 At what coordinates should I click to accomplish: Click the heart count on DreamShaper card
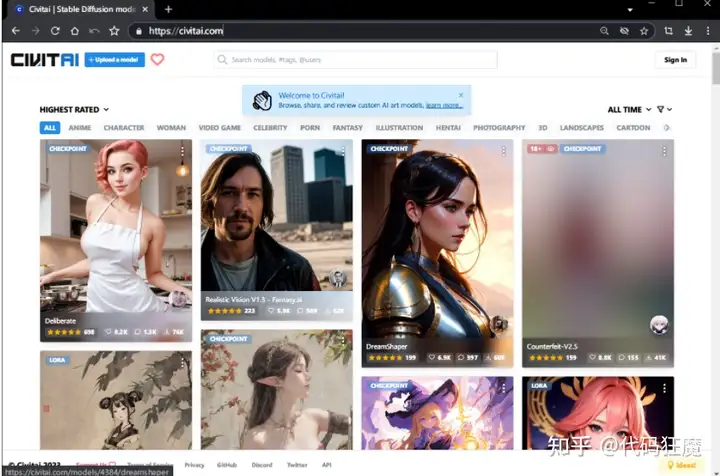tap(439, 357)
